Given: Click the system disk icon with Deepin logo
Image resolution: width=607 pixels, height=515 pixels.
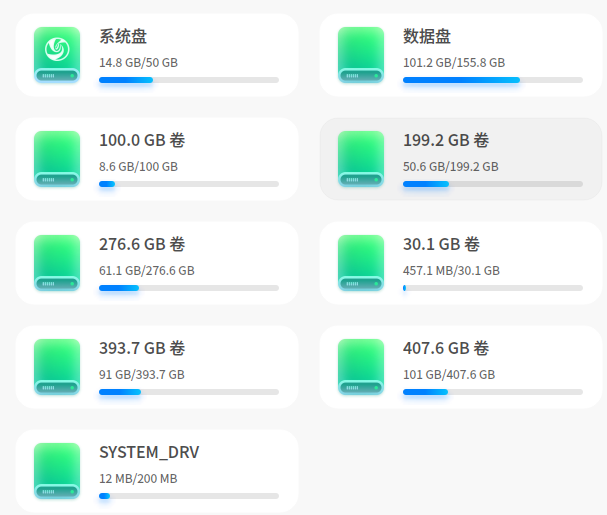Looking at the screenshot, I should tap(57, 55).
